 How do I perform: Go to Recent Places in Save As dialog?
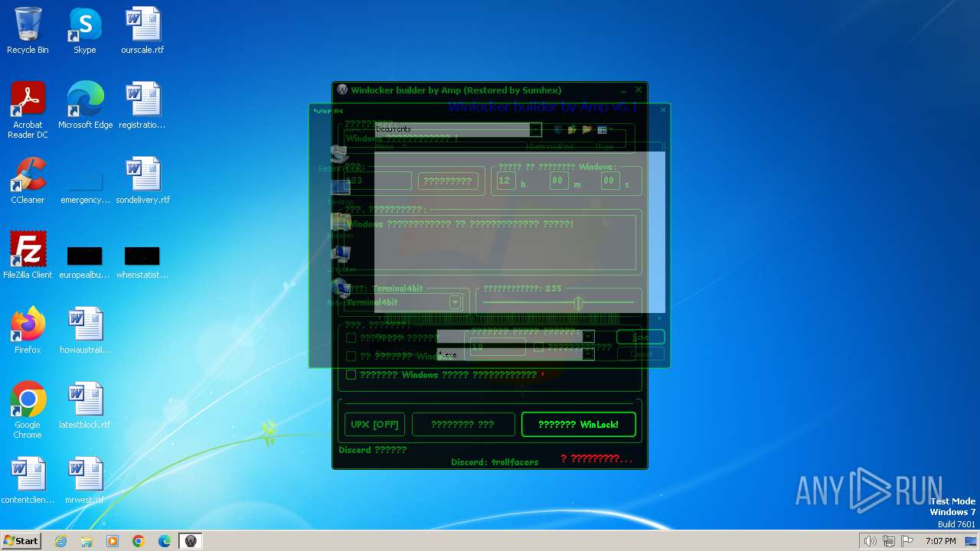(341, 159)
